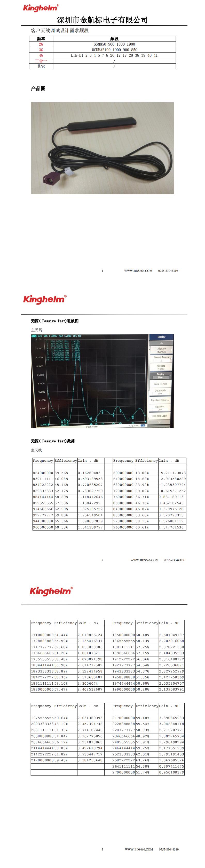Image resolution: width=205 pixels, height=868 pixels.
Task: Click the 65.56% efficiency cell
Action: click(66, 521)
